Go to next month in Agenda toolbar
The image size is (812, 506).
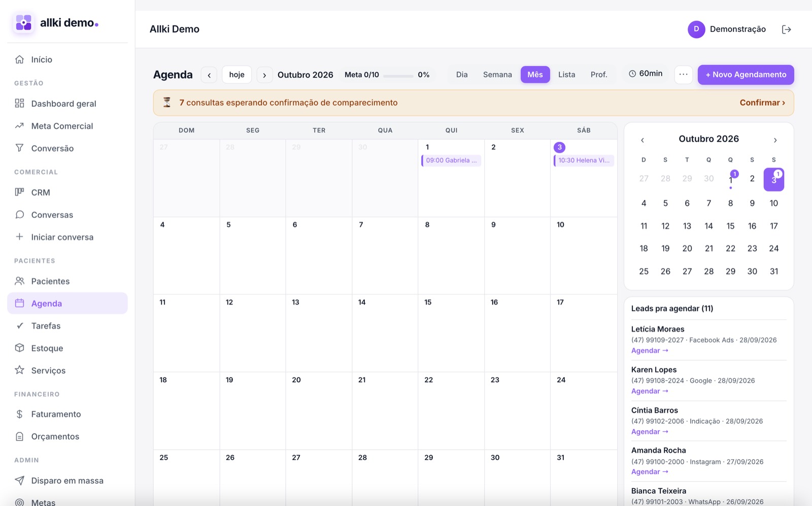coord(264,75)
